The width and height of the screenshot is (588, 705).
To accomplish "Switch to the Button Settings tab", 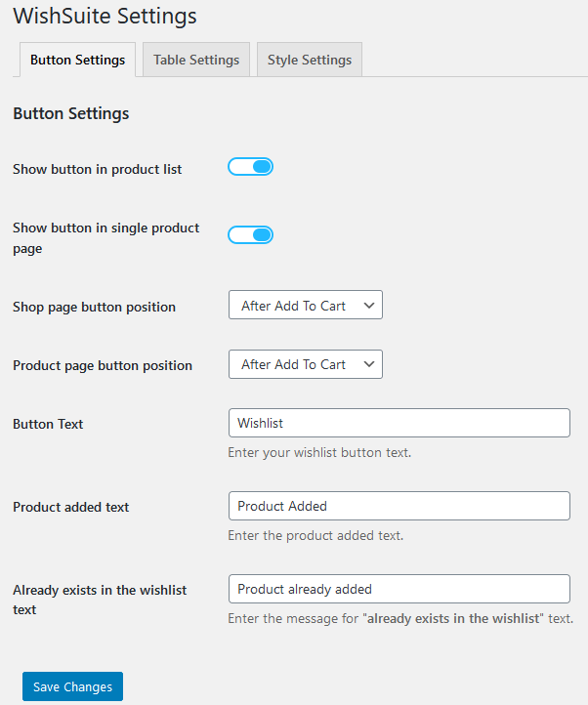I will 77,60.
